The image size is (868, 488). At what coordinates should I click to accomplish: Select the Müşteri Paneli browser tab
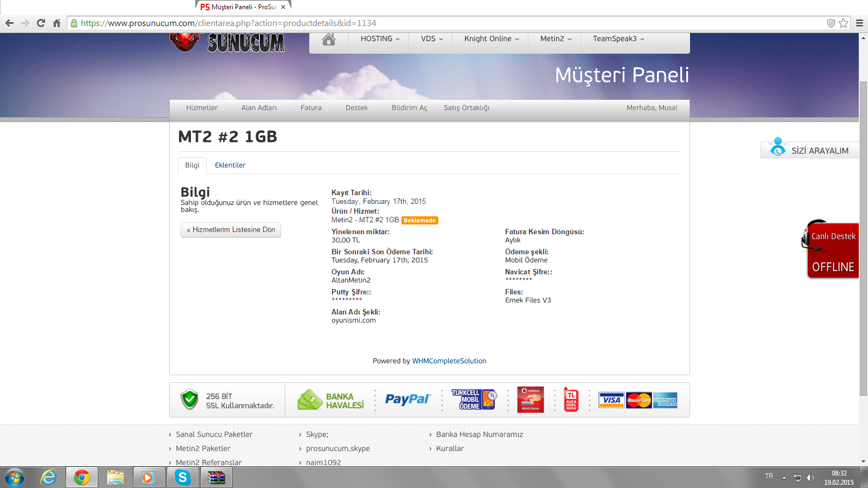coord(243,7)
